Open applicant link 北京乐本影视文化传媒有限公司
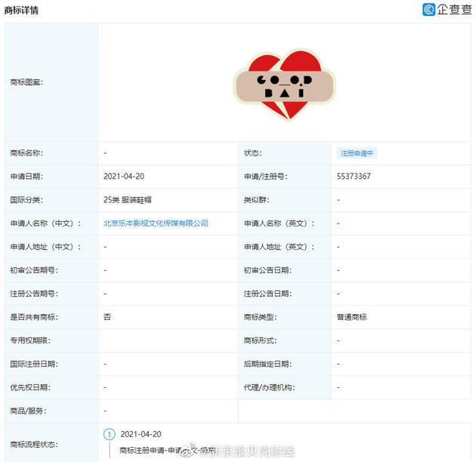The width and height of the screenshot is (476, 462). 156,223
